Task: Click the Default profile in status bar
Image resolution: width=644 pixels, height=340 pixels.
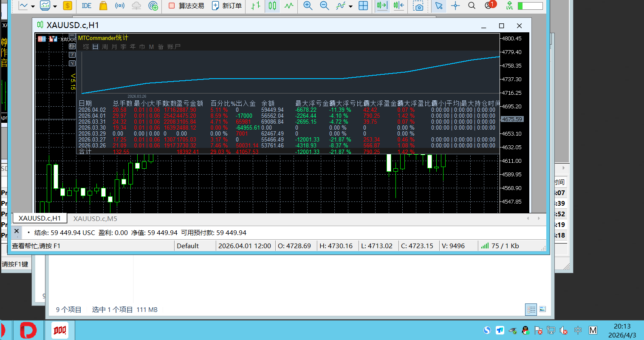Action: (x=188, y=246)
